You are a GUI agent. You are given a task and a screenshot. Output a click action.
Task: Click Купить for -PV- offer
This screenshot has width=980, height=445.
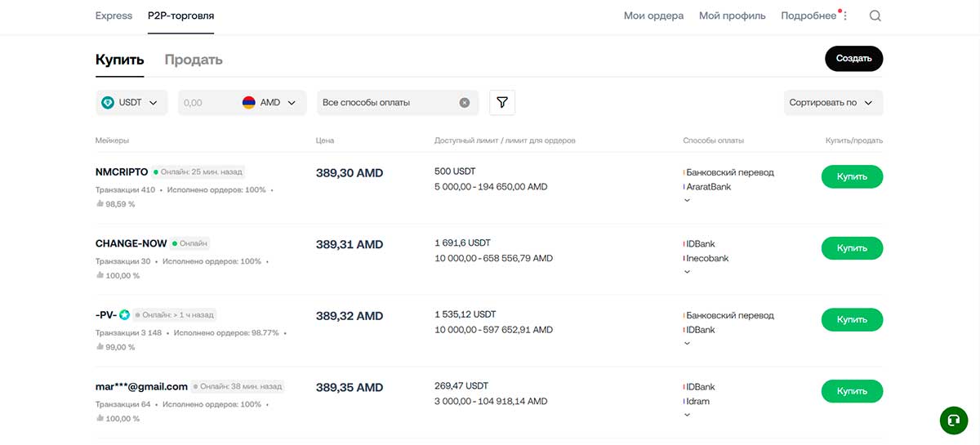pyautogui.click(x=852, y=320)
